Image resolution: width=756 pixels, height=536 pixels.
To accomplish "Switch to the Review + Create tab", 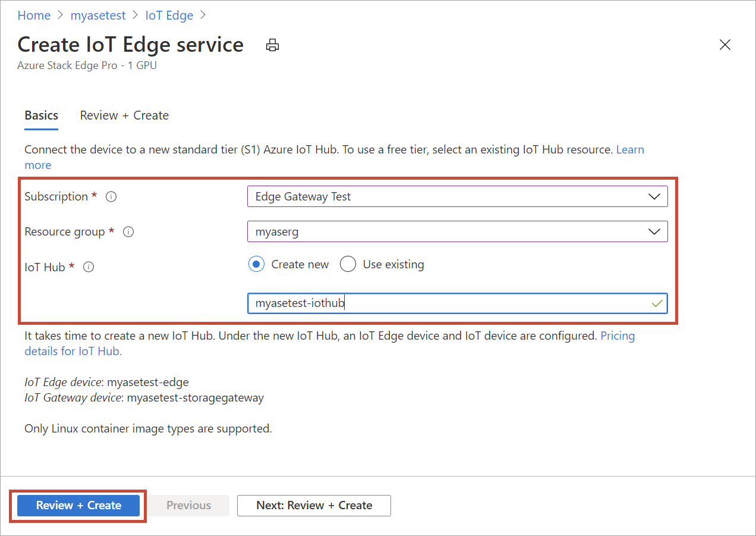I will click(124, 115).
